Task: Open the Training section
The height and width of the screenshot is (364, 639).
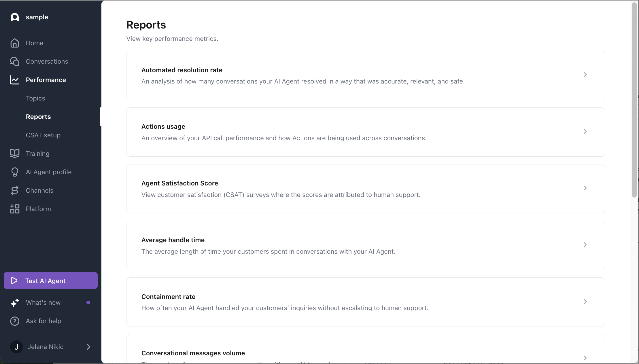Action: 38,153
